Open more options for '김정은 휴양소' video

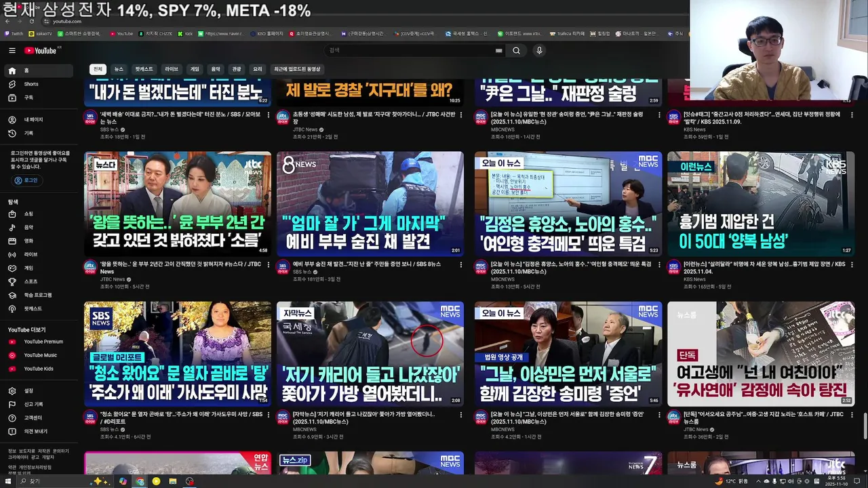coord(658,266)
